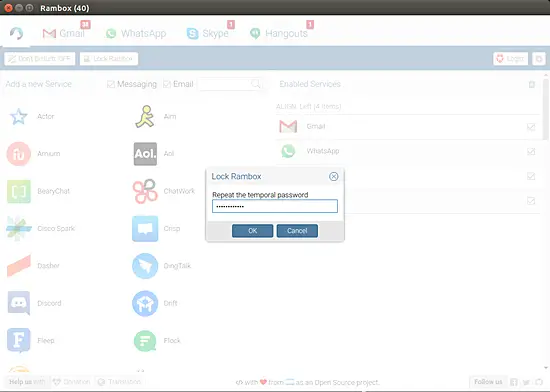Select the BearyChat service icon
The image size is (550, 392).
tap(19, 191)
